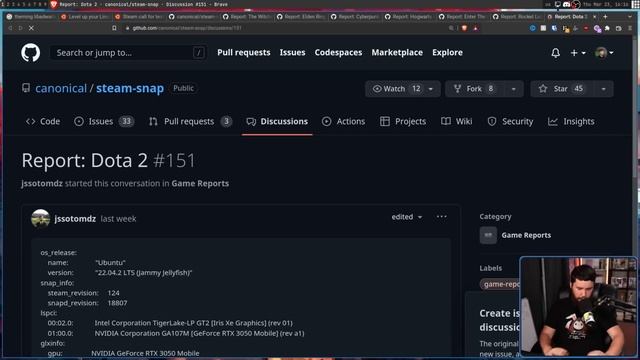Open the steam-snap repository link
Viewport: 640px width, 360px height.
tap(130, 88)
